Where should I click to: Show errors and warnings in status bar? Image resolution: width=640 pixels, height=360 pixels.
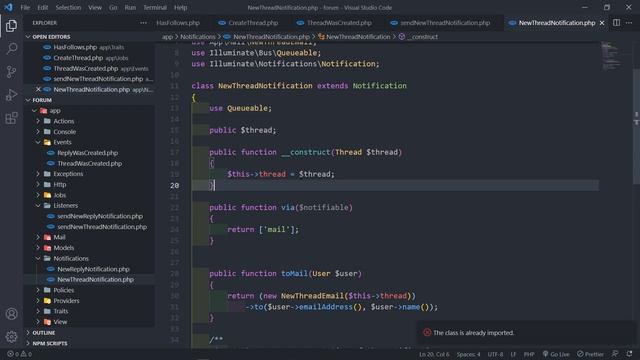(x=19, y=354)
